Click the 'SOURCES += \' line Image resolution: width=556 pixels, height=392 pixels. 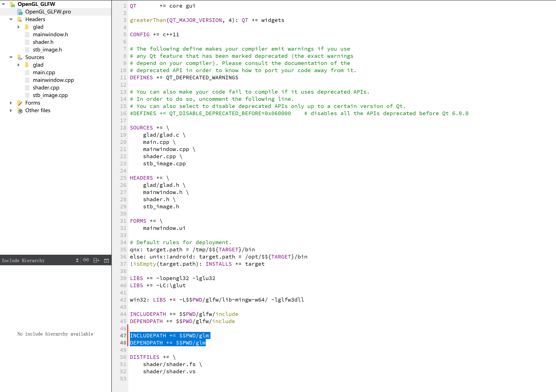click(149, 128)
